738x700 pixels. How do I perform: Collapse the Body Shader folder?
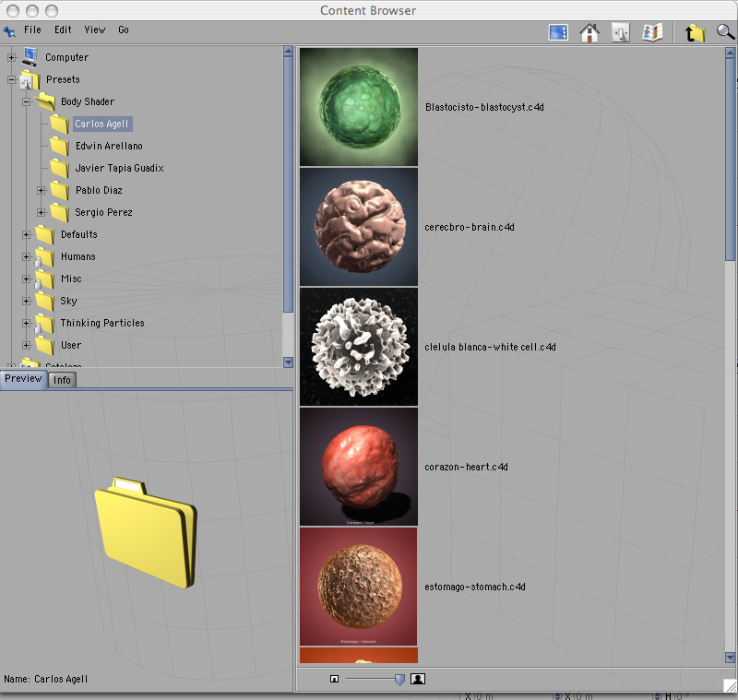[x=27, y=101]
